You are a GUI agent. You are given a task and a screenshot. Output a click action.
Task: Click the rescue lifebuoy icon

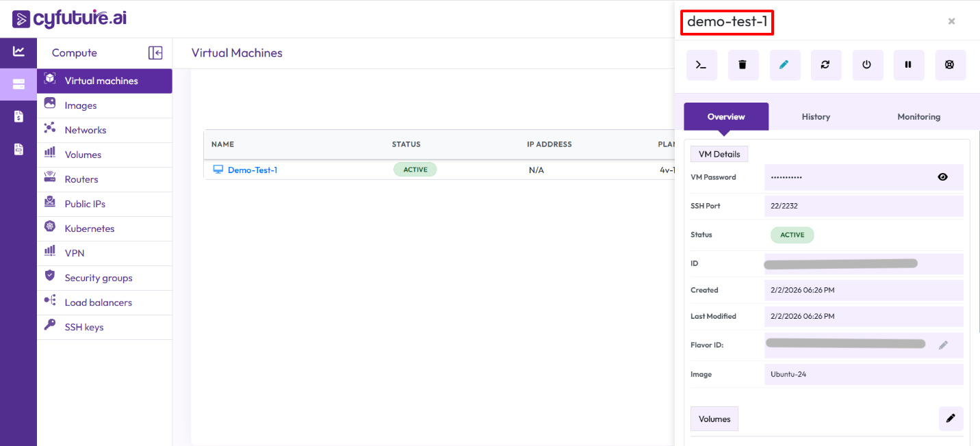950,65
